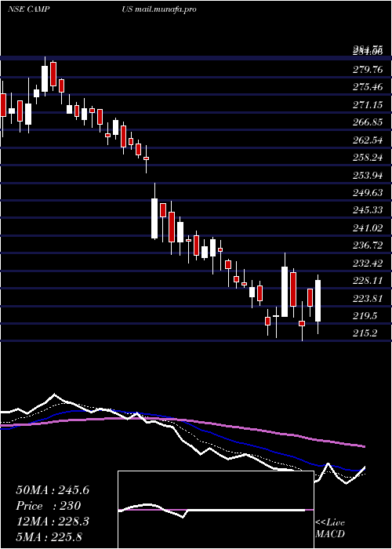This screenshot has width=392, height=549.
Task: Click the 236.72 price axis label
Action: point(368,245)
